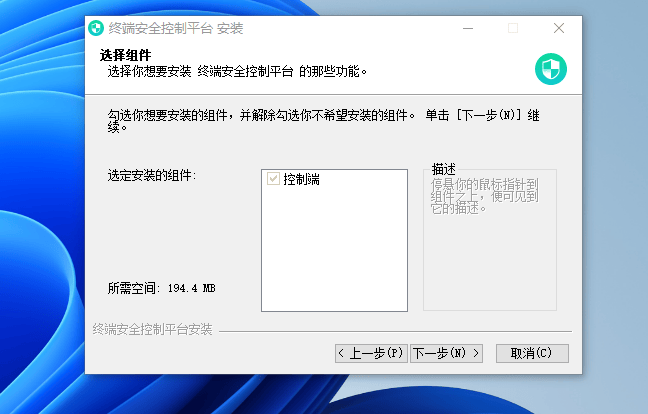Image resolution: width=648 pixels, height=414 pixels.
Task: Minimize the installer window
Action: [x=467, y=28]
